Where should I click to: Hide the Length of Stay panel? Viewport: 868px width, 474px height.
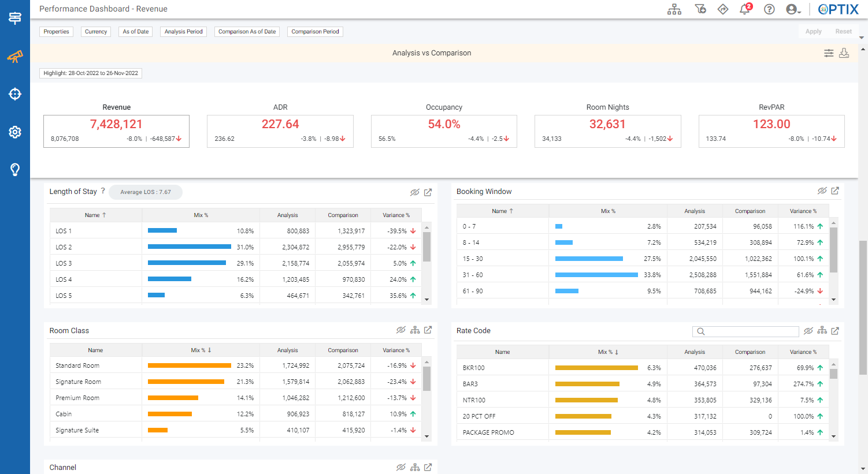415,192
